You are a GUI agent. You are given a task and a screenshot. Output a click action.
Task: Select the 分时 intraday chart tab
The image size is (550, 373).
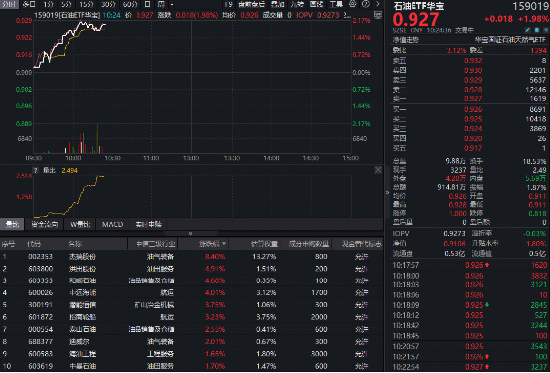(x=9, y=4)
